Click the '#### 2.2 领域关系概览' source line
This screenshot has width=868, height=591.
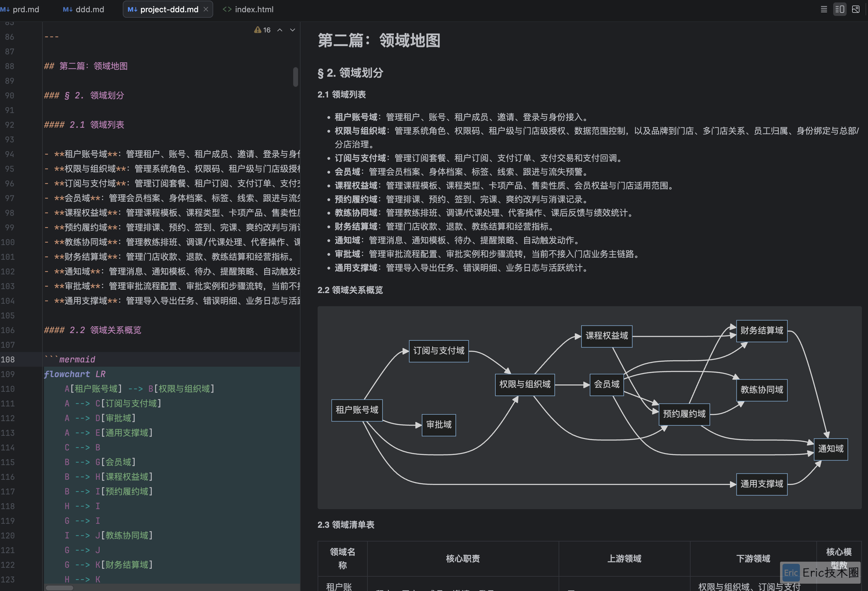click(x=93, y=330)
